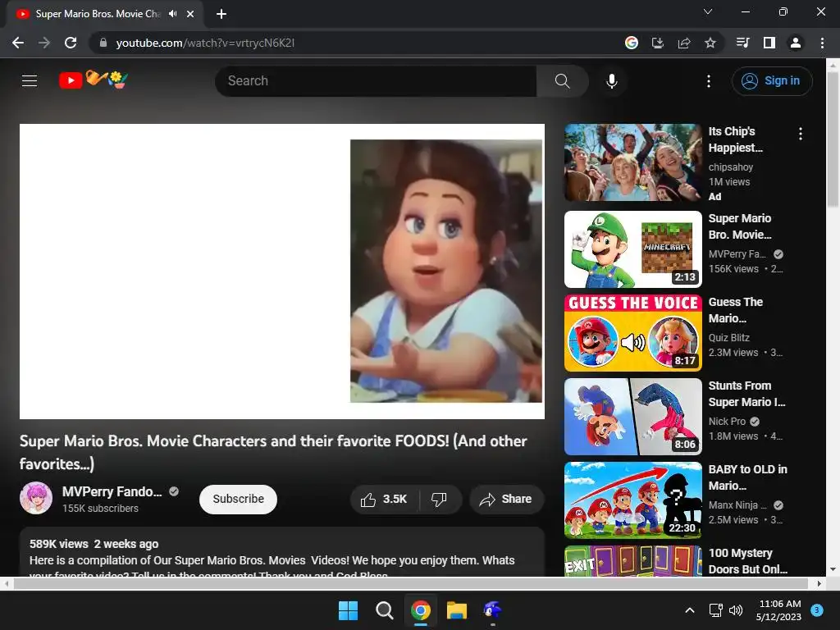Play Guess The Voice video thumbnail
The height and width of the screenshot is (630, 840).
click(x=632, y=333)
